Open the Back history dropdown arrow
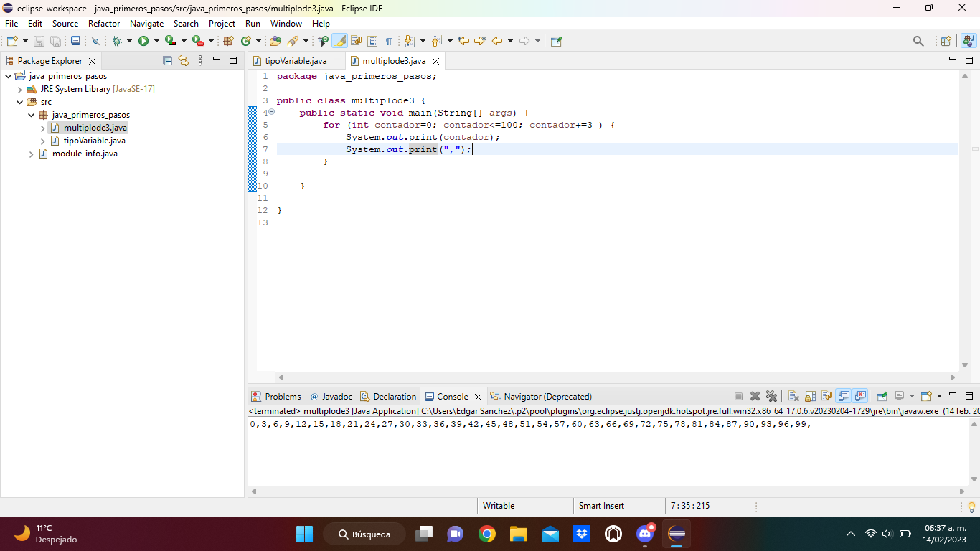Screen dimensions: 980x551 [510, 41]
